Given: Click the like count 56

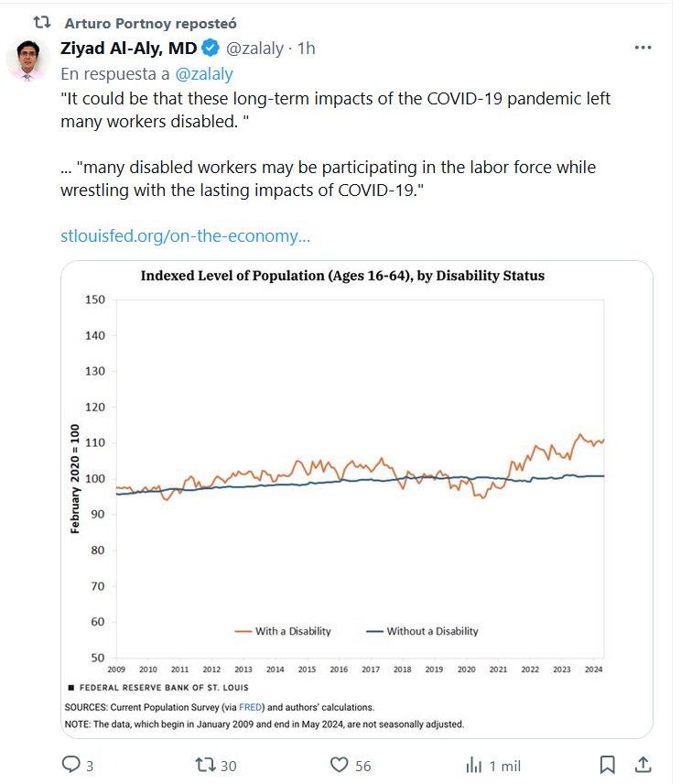Looking at the screenshot, I should [x=362, y=765].
